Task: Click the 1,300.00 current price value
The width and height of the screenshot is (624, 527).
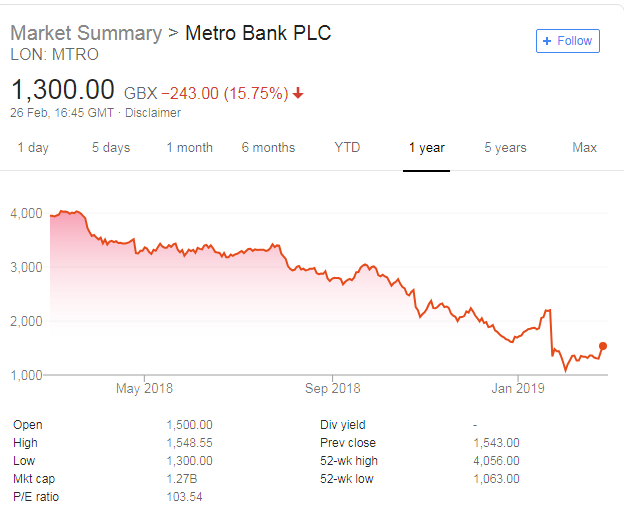Action: point(63,91)
